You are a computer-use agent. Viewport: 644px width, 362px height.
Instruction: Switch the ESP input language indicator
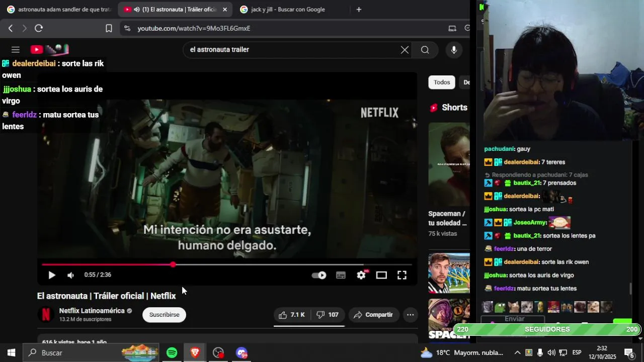point(577,353)
